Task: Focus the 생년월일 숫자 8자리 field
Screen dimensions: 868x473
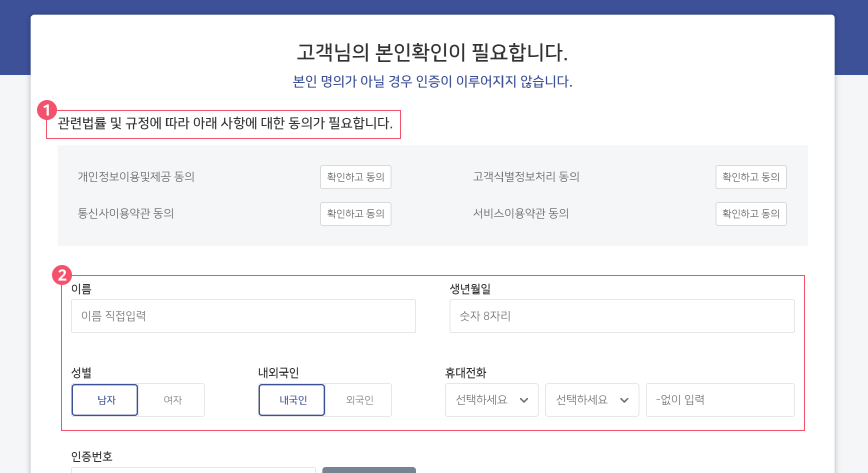Action: tap(622, 316)
